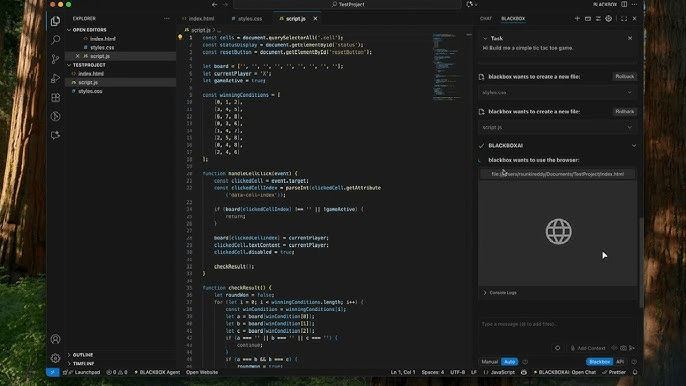Viewport: 686px width, 386px height.
Task: Expand the script.js file dropdown in chat
Action: pyautogui.click(x=630, y=127)
